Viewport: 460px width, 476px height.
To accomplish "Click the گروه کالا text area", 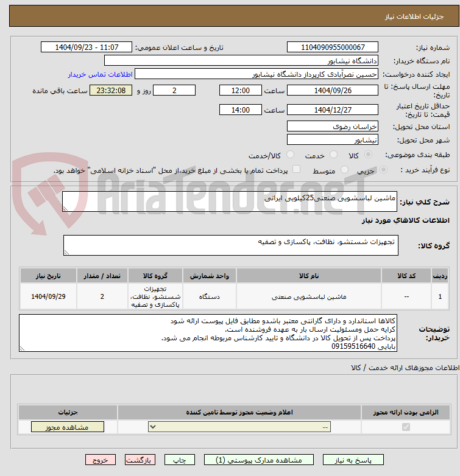I will click(x=231, y=245).
